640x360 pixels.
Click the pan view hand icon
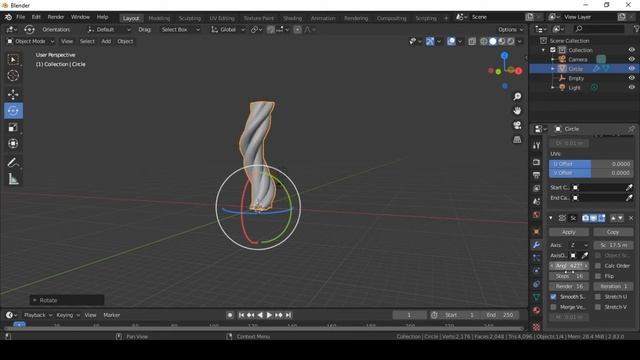tap(517, 111)
